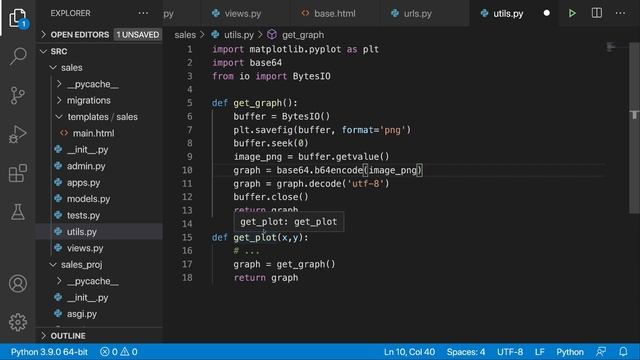Click line number 15 in gutter
Viewport: 640px width, 360px height.
pos(187,237)
